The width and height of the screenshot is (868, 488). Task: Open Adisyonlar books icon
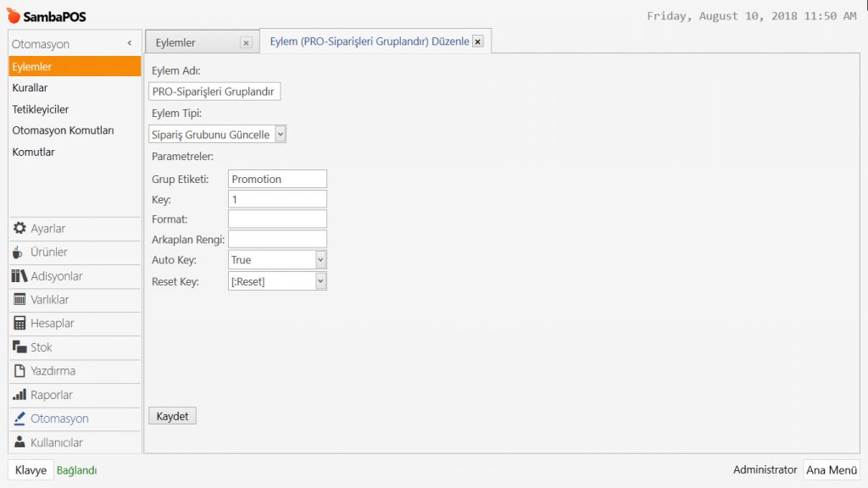click(19, 275)
